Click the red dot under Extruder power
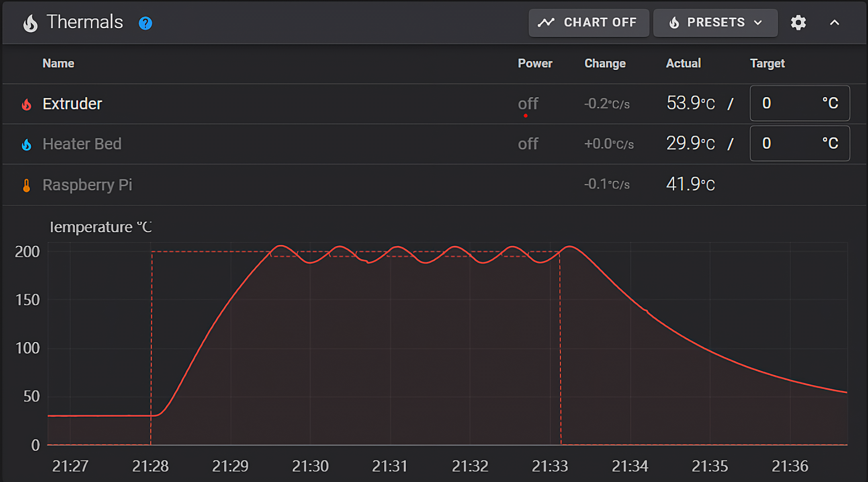Screen dimensions: 868x482 pyautogui.click(x=526, y=116)
